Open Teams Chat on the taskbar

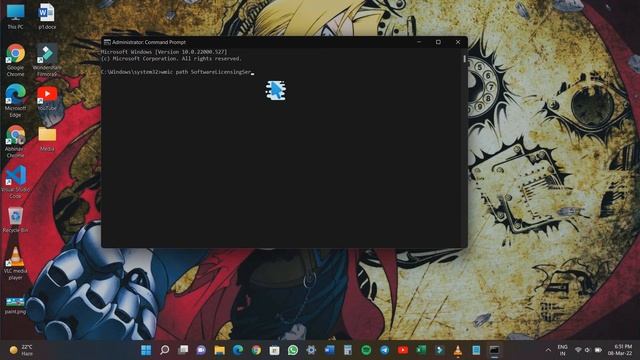tap(201, 350)
